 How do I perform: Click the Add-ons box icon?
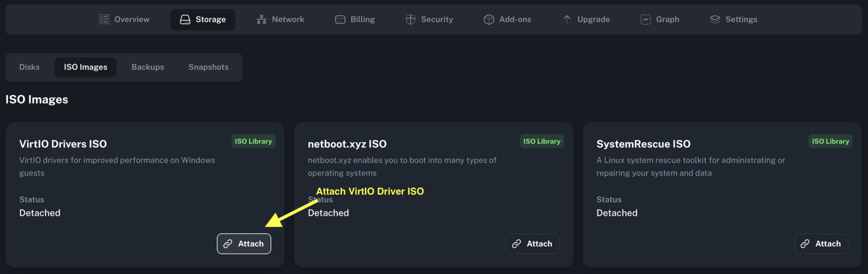click(489, 20)
